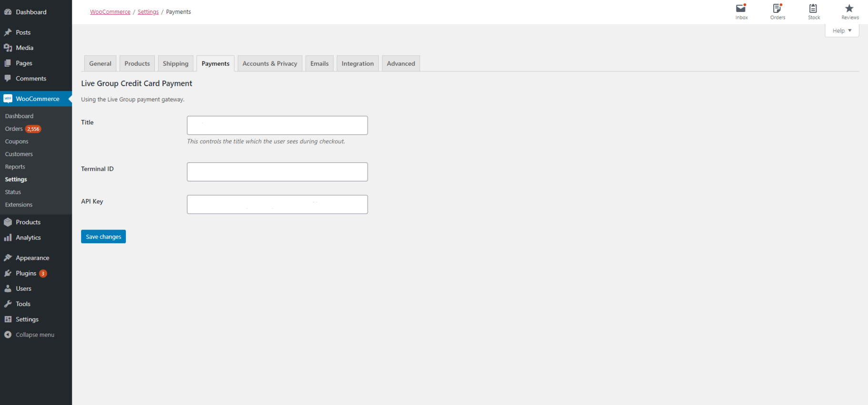Click the Tools wrench icon

8,304
